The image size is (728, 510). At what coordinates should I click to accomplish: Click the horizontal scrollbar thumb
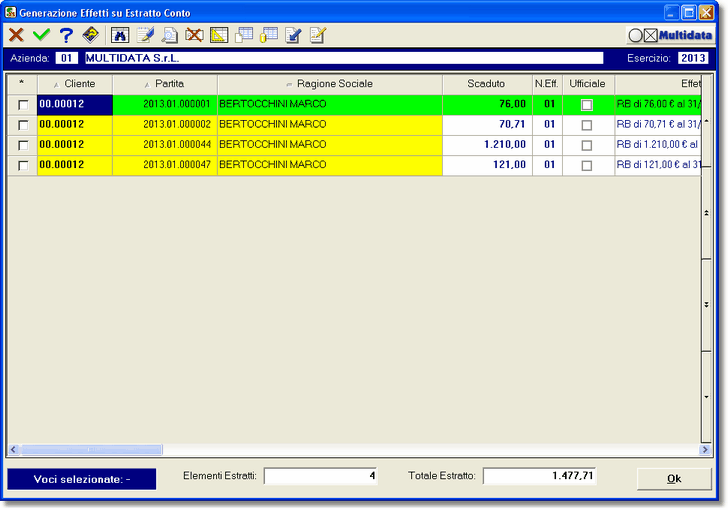pyautogui.click(x=91, y=450)
